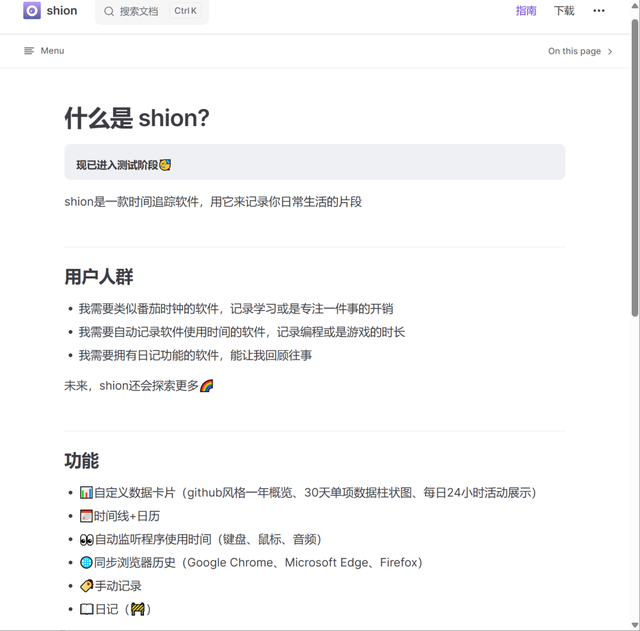Click the 同步浏览器历史 feature text
640x631 pixels.
[x=258, y=563]
